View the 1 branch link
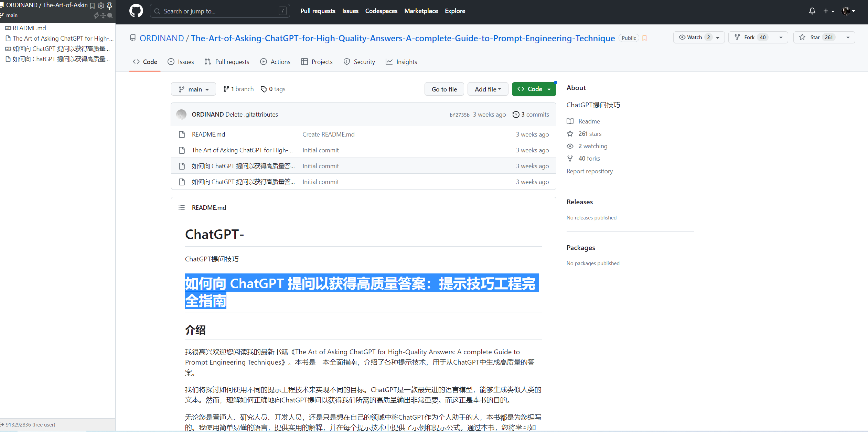868x432 pixels. coord(238,89)
